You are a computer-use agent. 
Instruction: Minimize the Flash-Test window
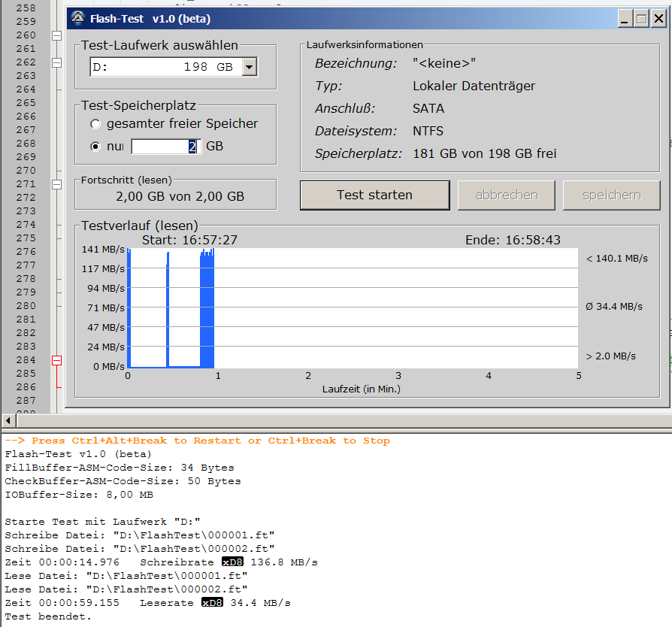[x=625, y=19]
